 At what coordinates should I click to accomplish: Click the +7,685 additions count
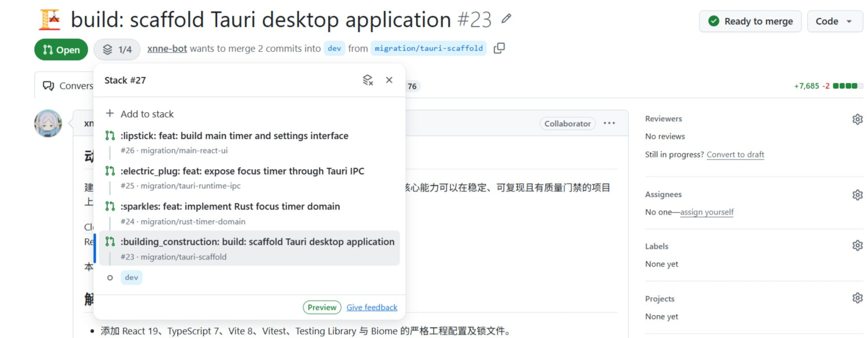807,86
